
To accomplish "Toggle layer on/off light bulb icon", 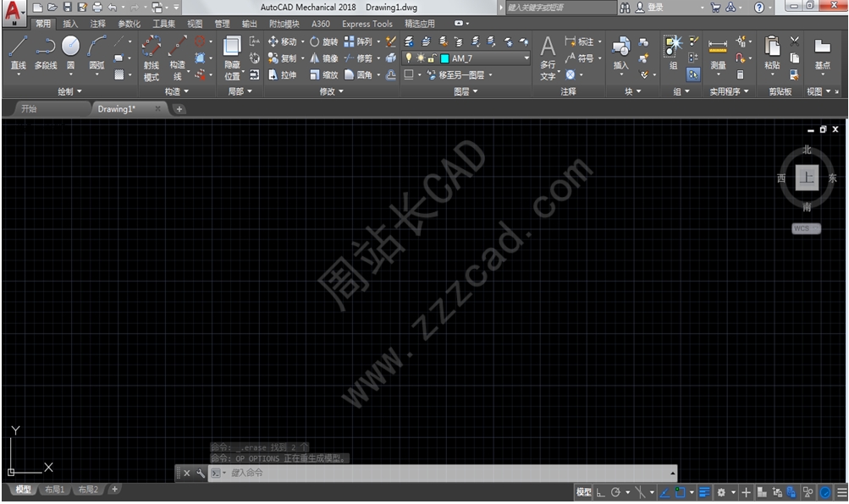I will point(409,58).
